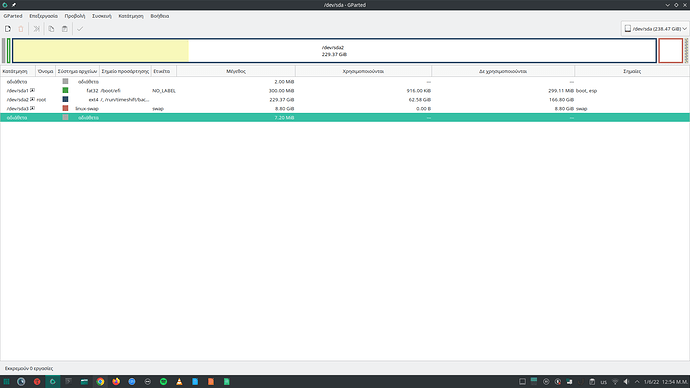Image resolution: width=690 pixels, height=388 pixels.
Task: Click the NO_LABEL cell of /dev/sda1
Action: coord(164,91)
